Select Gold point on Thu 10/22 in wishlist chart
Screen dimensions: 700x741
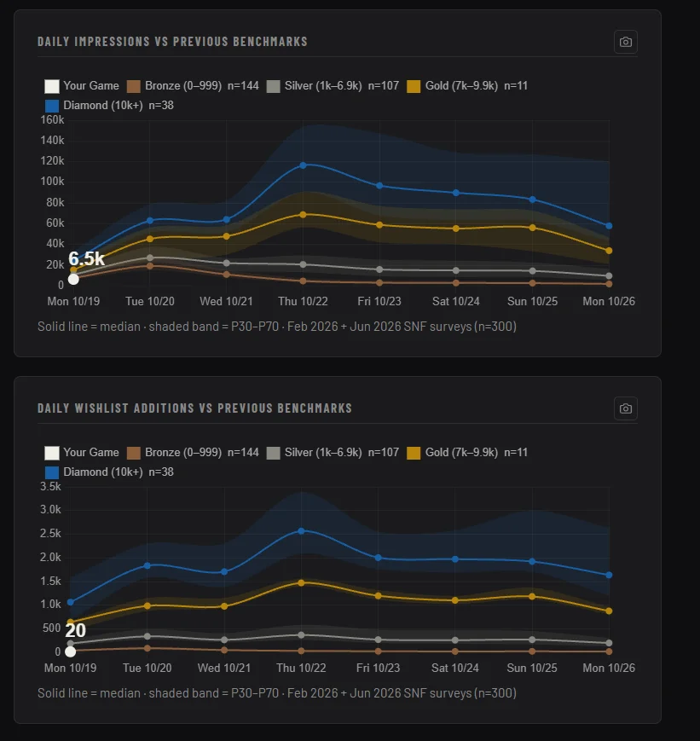click(x=301, y=583)
